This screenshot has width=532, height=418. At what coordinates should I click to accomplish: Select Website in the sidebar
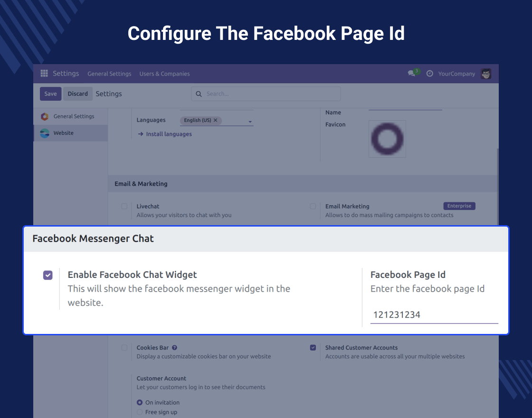71,133
